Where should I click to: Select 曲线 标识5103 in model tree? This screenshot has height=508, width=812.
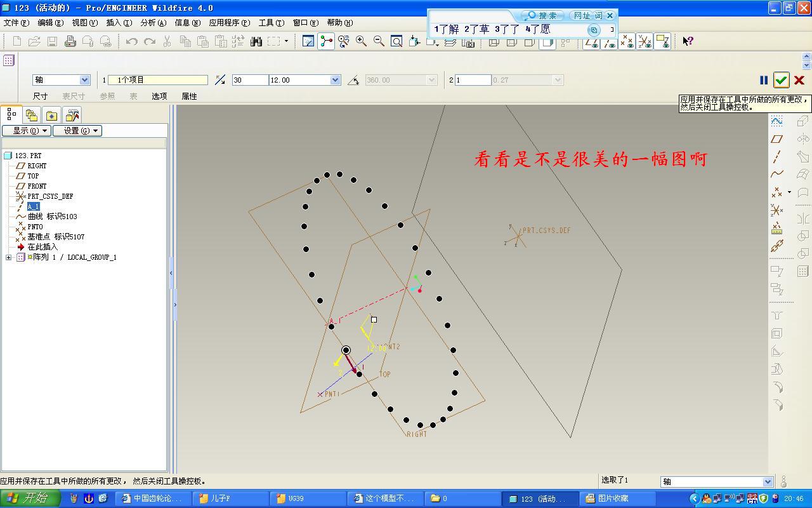[x=52, y=217]
